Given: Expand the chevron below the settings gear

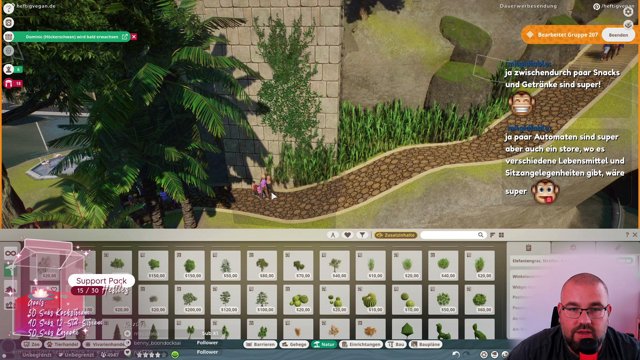Looking at the screenshot, I should click(x=628, y=25).
